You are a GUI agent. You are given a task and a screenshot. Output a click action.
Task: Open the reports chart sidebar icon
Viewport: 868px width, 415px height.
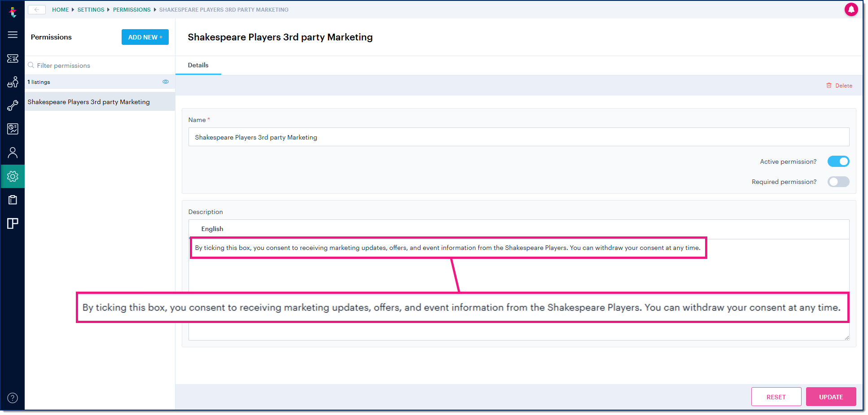coord(13,129)
